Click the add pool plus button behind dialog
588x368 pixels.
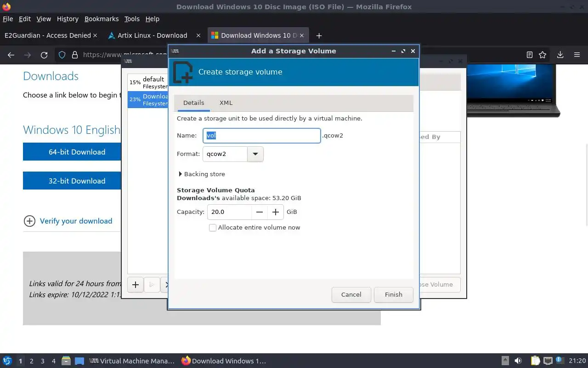click(136, 285)
